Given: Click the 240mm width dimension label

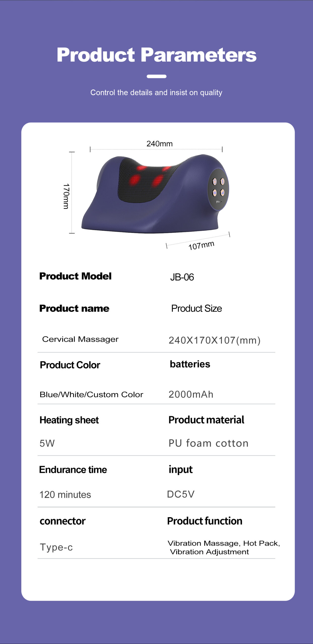Looking at the screenshot, I should tap(159, 144).
